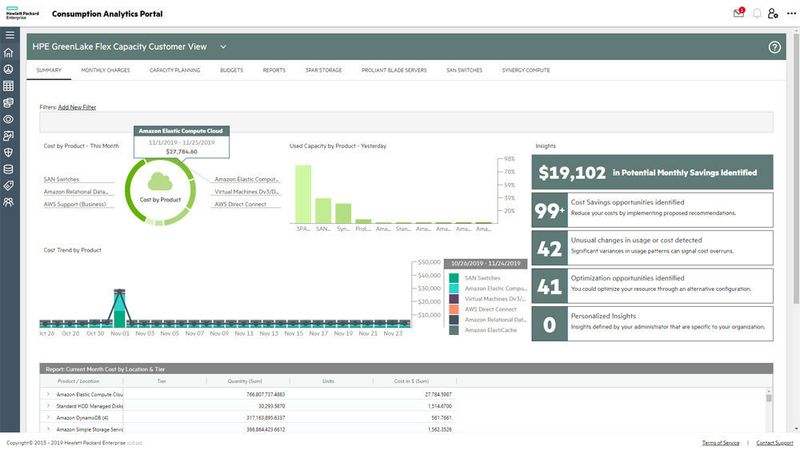
Task: Switch to the ProLiant Blade Servers tab
Action: click(394, 70)
